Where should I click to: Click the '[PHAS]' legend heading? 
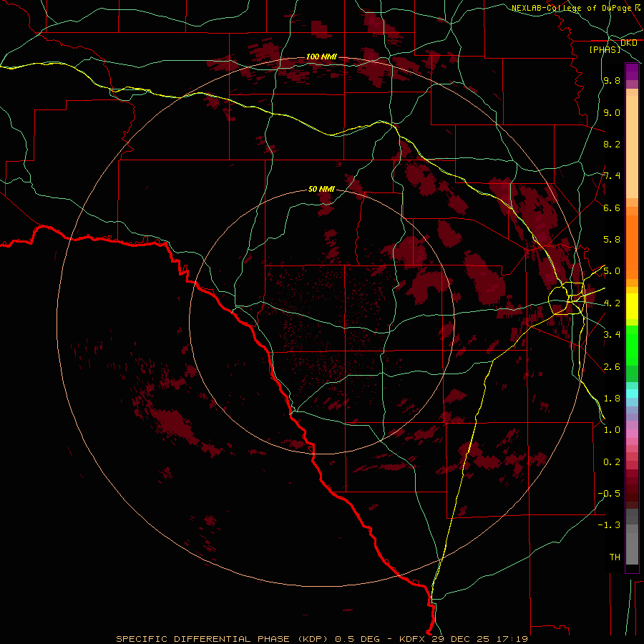[x=605, y=49]
